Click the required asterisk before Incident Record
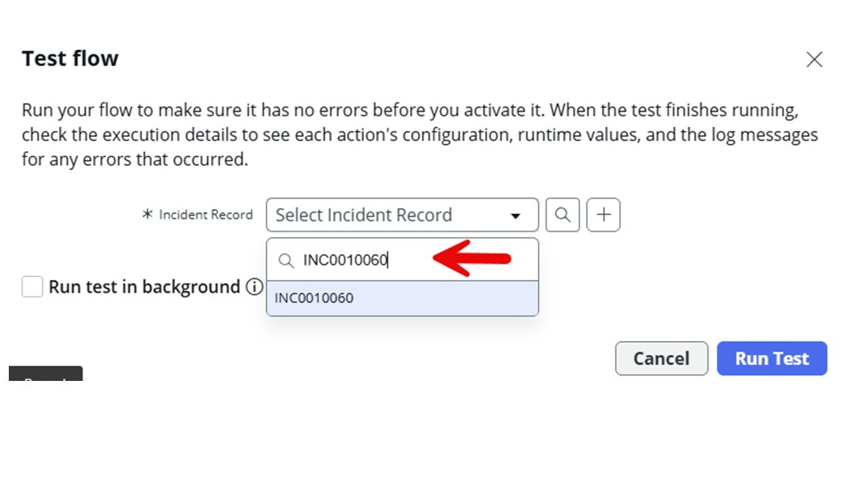 (147, 215)
